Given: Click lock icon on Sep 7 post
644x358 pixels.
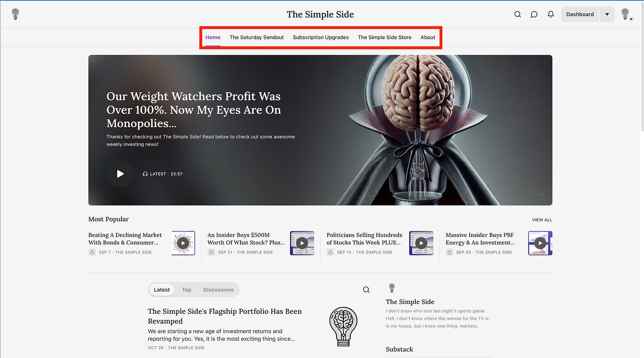Looking at the screenshot, I should point(92,252).
